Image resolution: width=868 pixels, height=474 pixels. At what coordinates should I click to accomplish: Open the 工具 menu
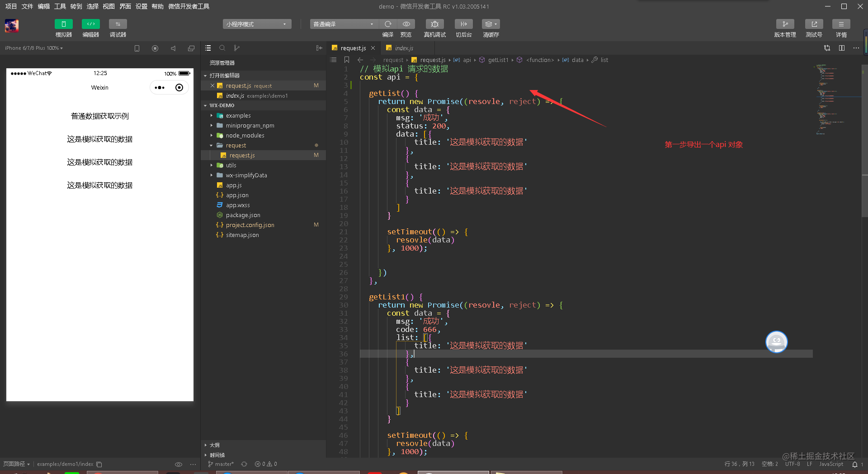pyautogui.click(x=60, y=6)
